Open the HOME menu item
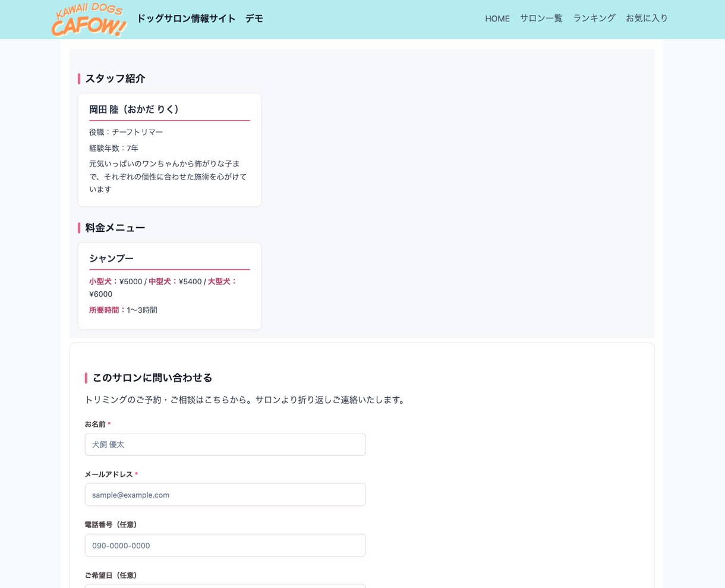 coord(497,19)
